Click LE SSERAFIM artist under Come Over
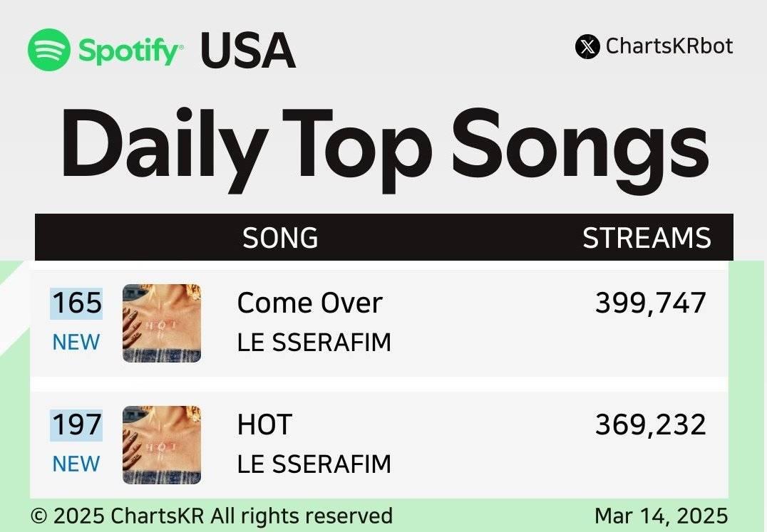The image size is (767, 532). [314, 343]
